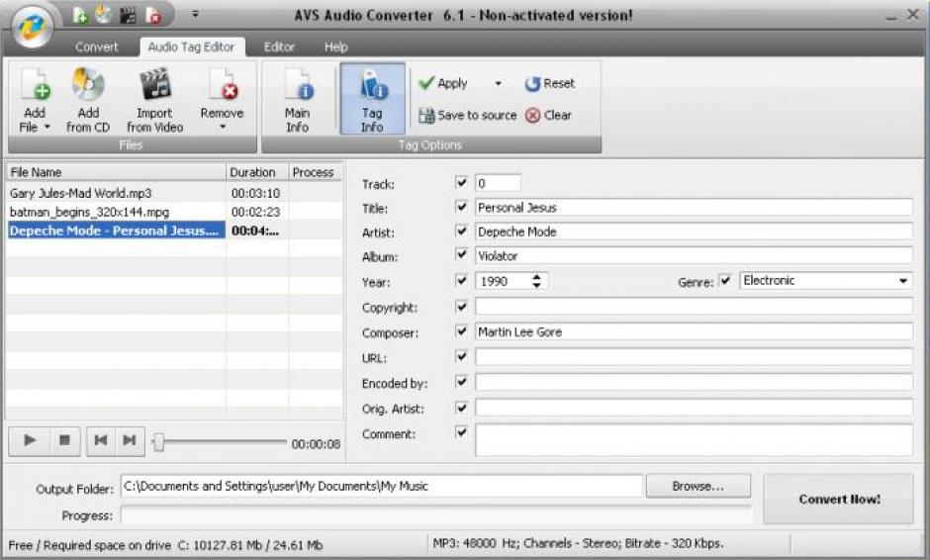The height and width of the screenshot is (560, 930).
Task: Click the Add File icon
Action: 35,87
